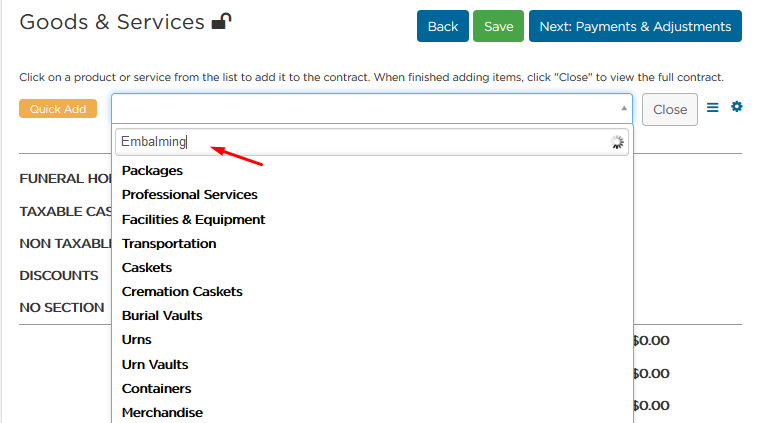Choose Urns from the category list
758x423 pixels.
tap(136, 340)
